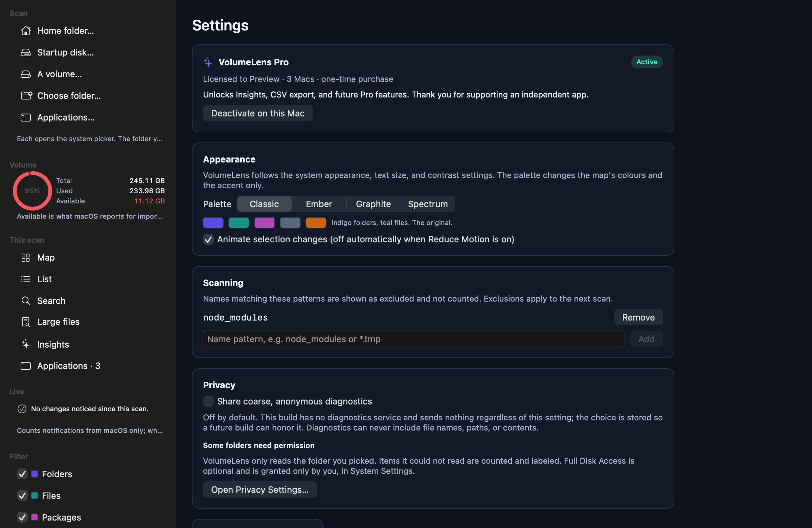812x528 pixels.
Task: Enable Share coarse, anonymous diagnostics checkbox
Action: (x=208, y=401)
